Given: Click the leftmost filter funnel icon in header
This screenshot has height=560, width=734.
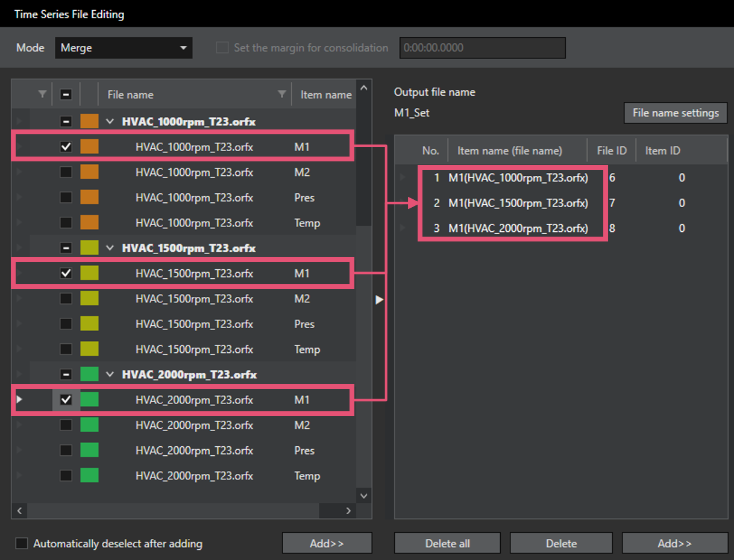Looking at the screenshot, I should pyautogui.click(x=42, y=94).
